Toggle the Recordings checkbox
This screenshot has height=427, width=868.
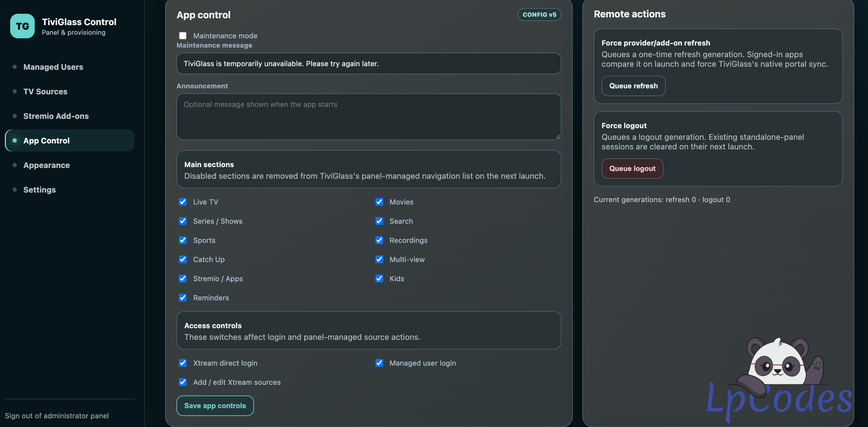pos(379,240)
